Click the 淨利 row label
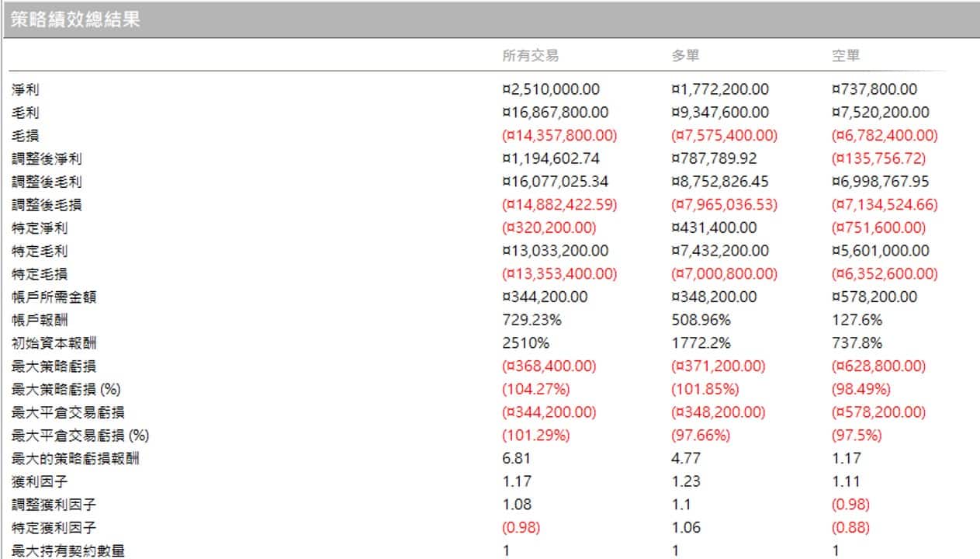980x559 pixels. (x=26, y=90)
